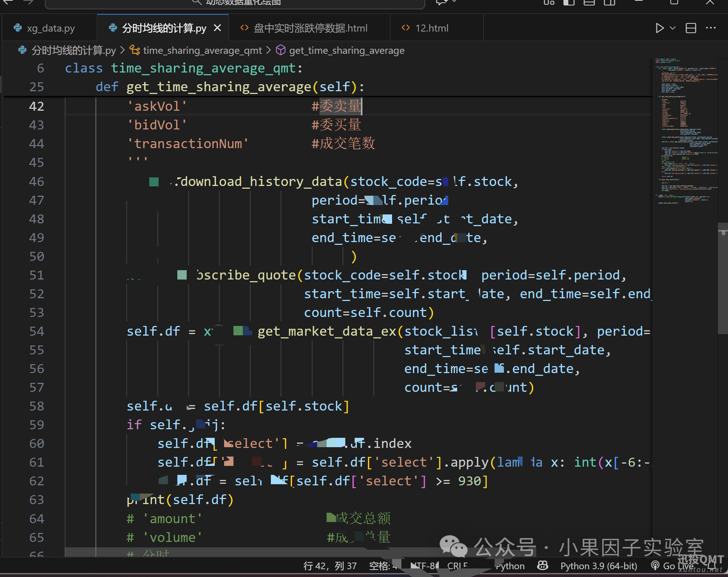Expand breadcrumb chevron after the file name
Screen dimensions: 728x577
pos(122,50)
